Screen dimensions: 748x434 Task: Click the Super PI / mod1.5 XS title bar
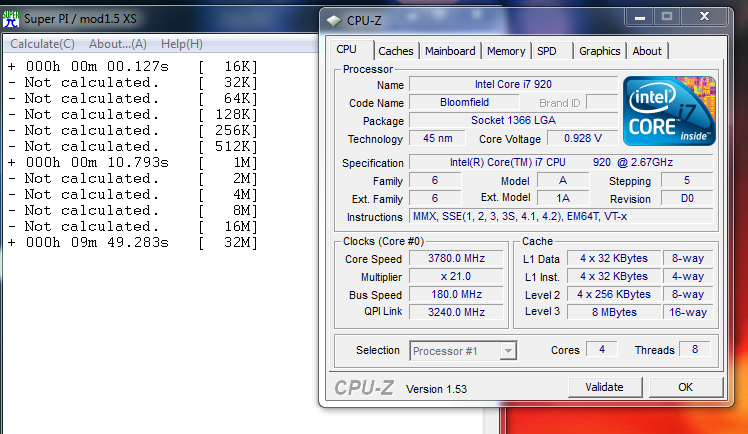pyautogui.click(x=160, y=19)
